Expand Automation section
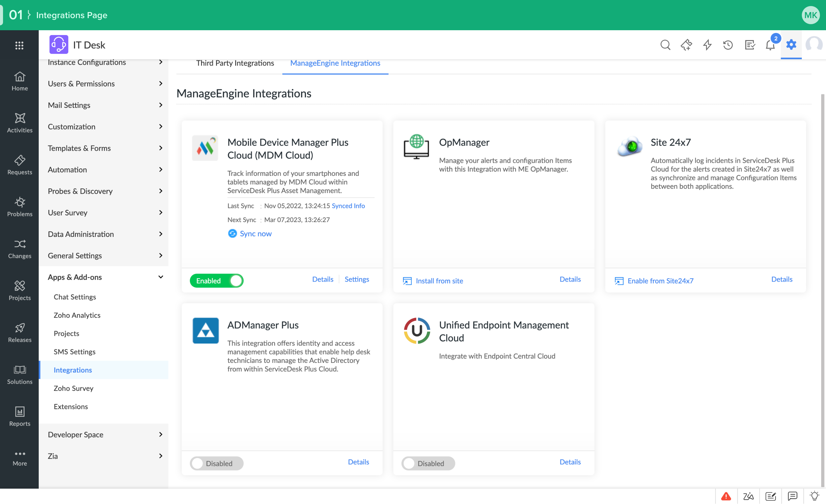 pyautogui.click(x=104, y=170)
